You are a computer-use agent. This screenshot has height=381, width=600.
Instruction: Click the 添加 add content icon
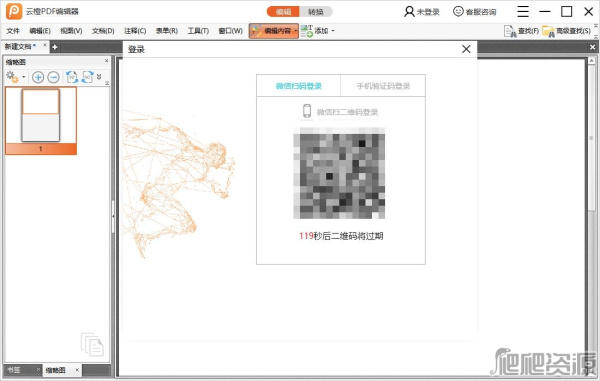(x=307, y=31)
